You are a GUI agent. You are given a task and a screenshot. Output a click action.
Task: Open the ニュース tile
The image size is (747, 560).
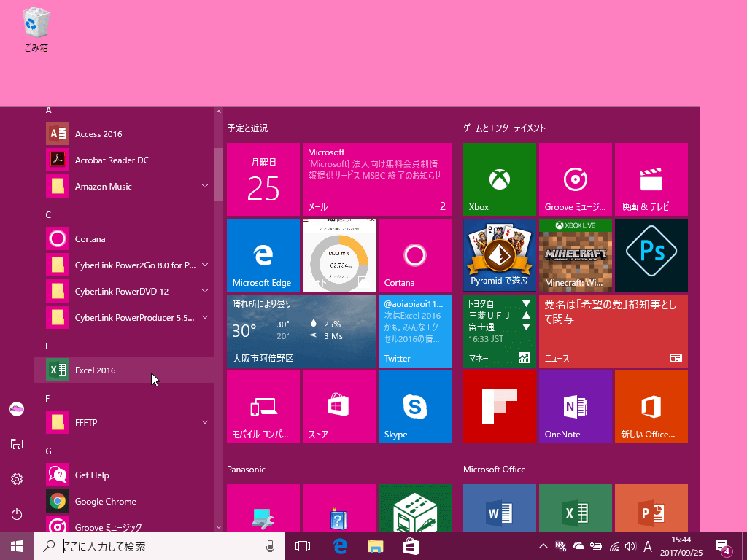coord(613,331)
